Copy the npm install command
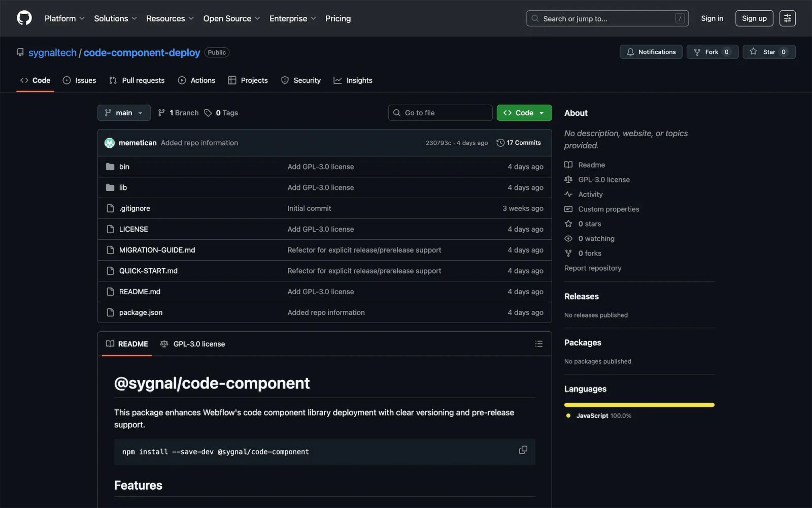Screen dimensions: 812x508 pyautogui.click(x=523, y=450)
